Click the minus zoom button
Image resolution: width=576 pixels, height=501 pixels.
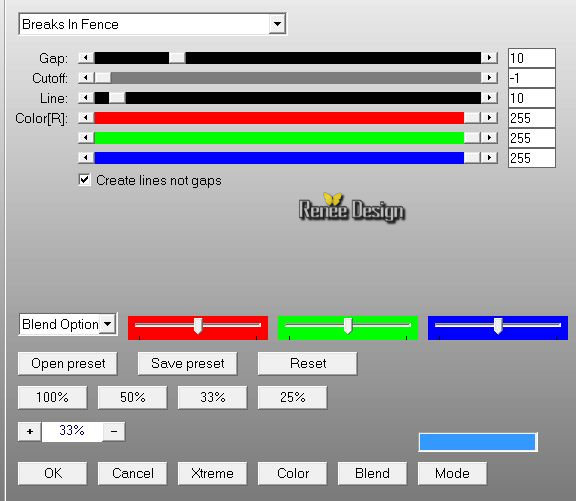[x=114, y=431]
